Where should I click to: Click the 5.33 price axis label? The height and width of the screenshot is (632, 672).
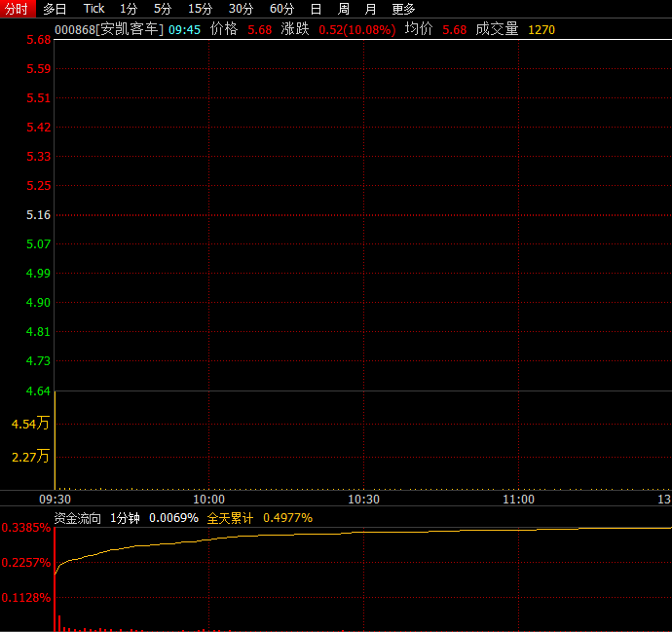tap(39, 157)
